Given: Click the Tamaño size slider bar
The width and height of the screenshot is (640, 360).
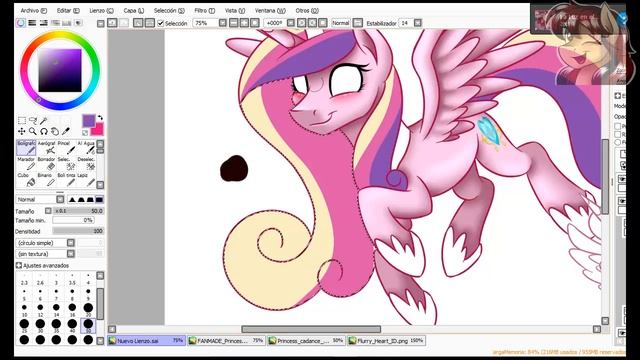Looking at the screenshot, I should (x=78, y=211).
